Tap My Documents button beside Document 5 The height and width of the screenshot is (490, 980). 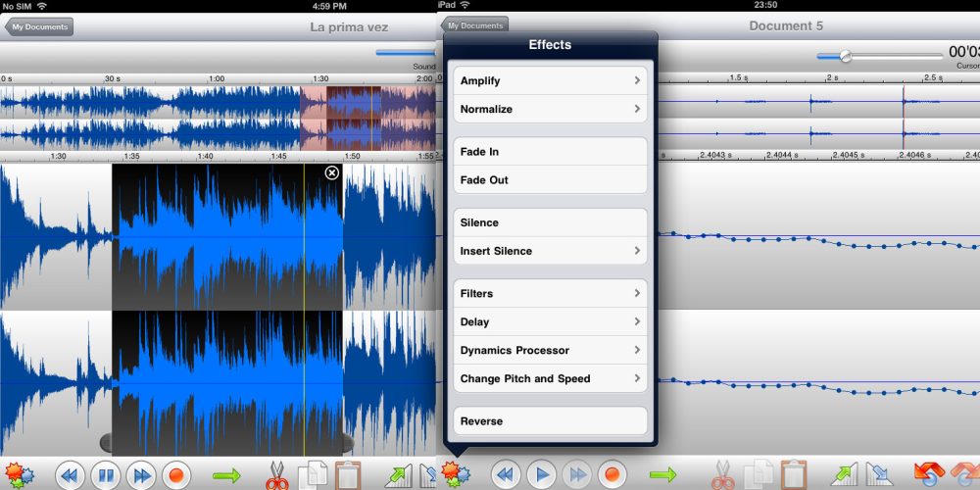click(x=475, y=25)
